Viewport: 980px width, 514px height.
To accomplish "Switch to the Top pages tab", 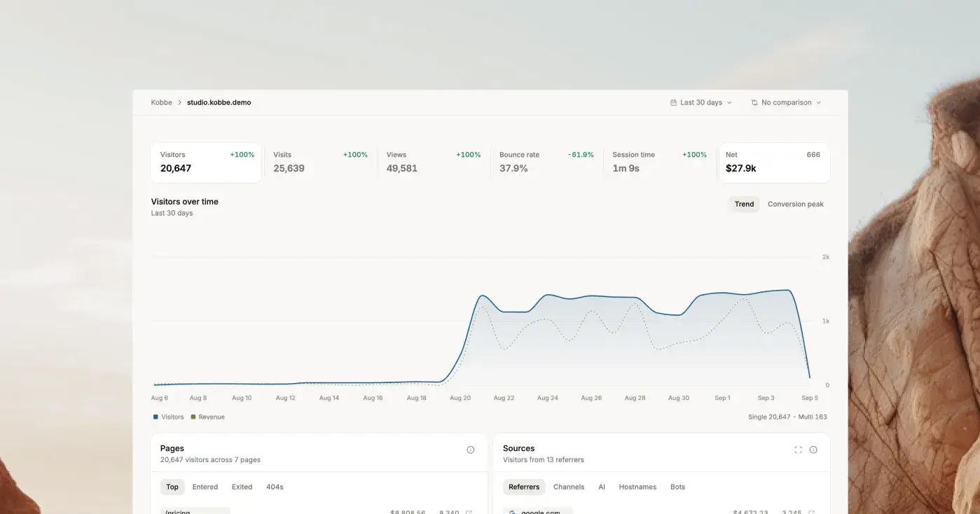I will point(172,487).
